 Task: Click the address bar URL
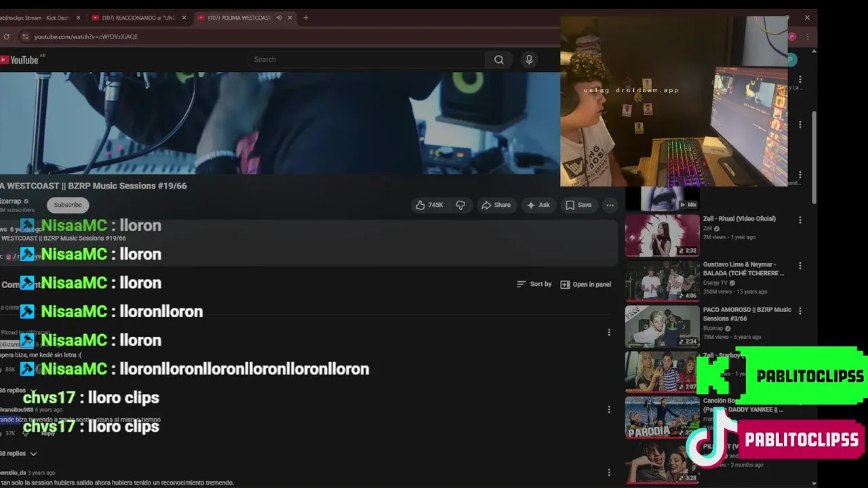(86, 37)
